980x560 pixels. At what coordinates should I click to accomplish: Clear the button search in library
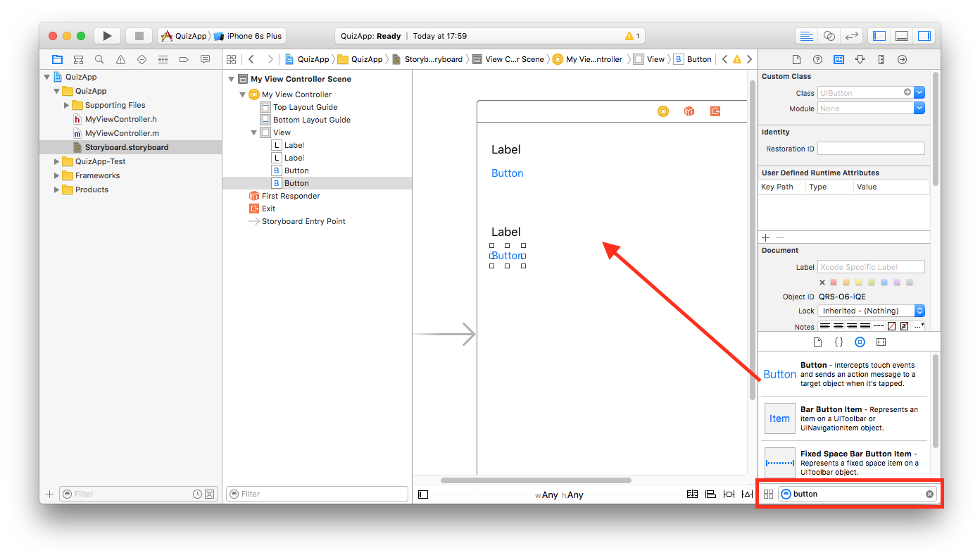[x=929, y=494]
